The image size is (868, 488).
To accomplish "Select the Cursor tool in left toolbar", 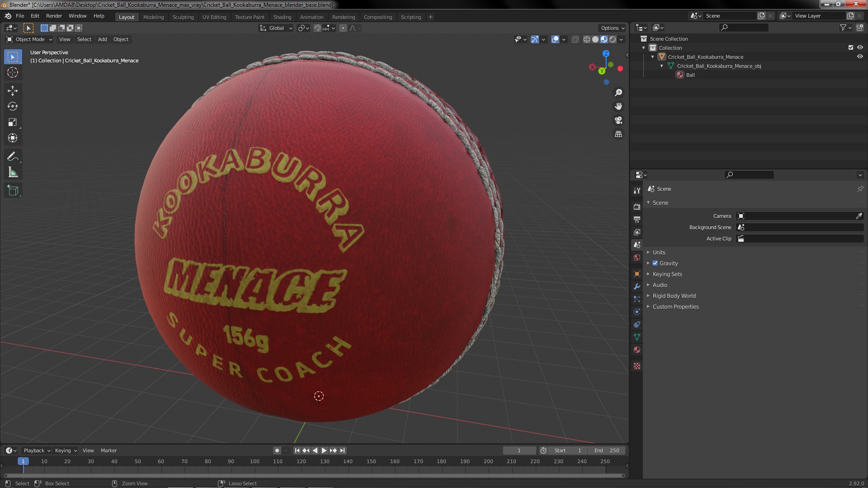I will [x=13, y=72].
